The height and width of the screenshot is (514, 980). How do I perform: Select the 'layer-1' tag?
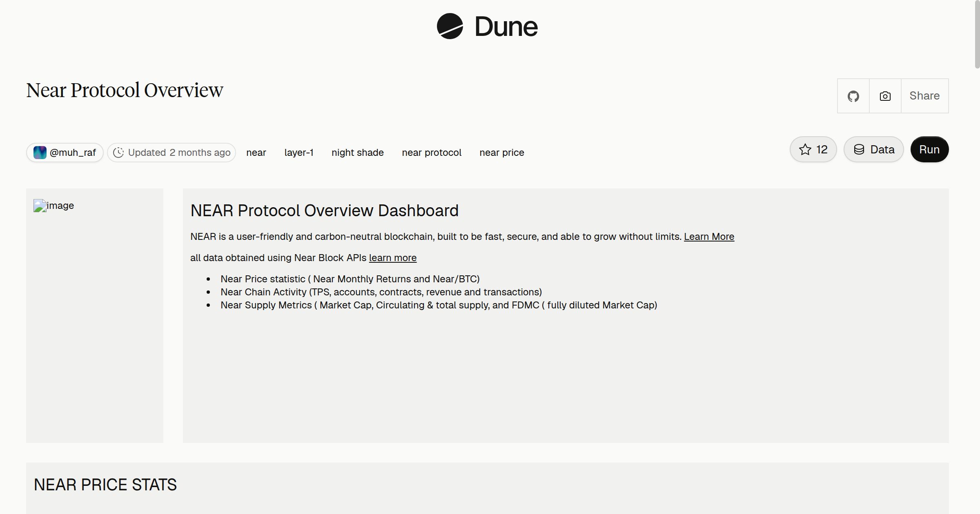[x=299, y=153]
